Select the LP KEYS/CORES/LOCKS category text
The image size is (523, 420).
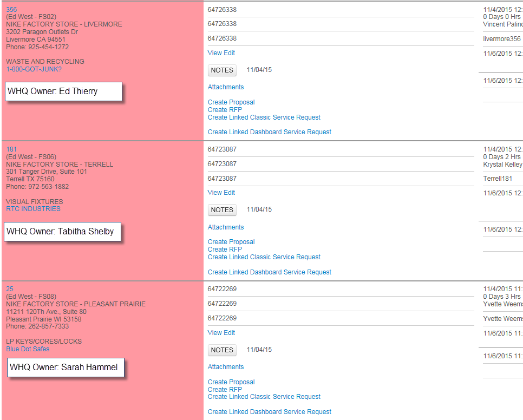pos(44,342)
